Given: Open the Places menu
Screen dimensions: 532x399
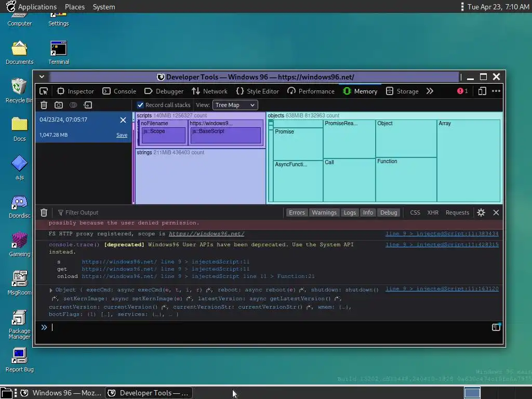Looking at the screenshot, I should click(x=75, y=7).
